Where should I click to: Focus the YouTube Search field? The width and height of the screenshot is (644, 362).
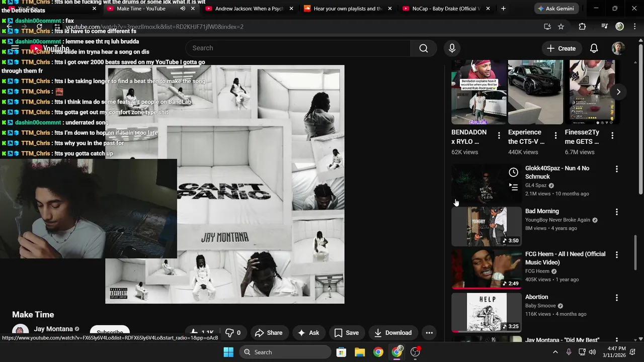coord(298,48)
